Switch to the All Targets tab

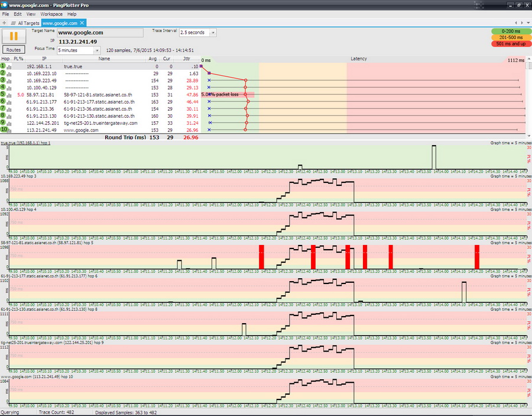[x=25, y=23]
